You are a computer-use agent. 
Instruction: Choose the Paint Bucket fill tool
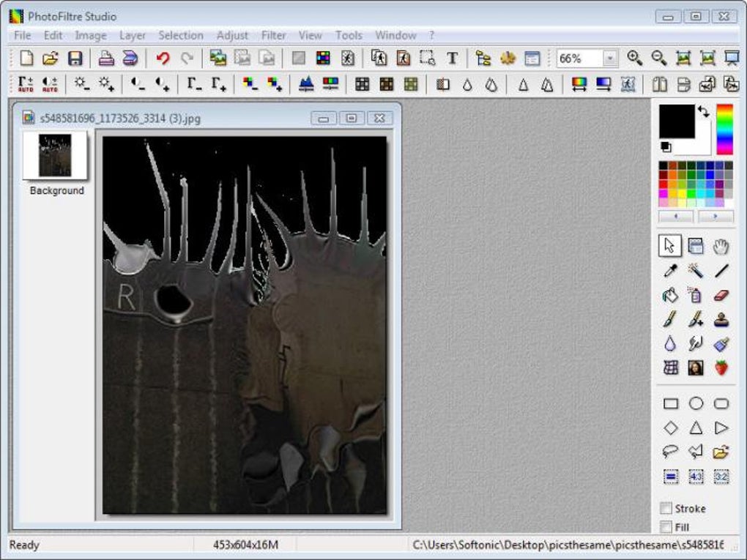pos(670,296)
